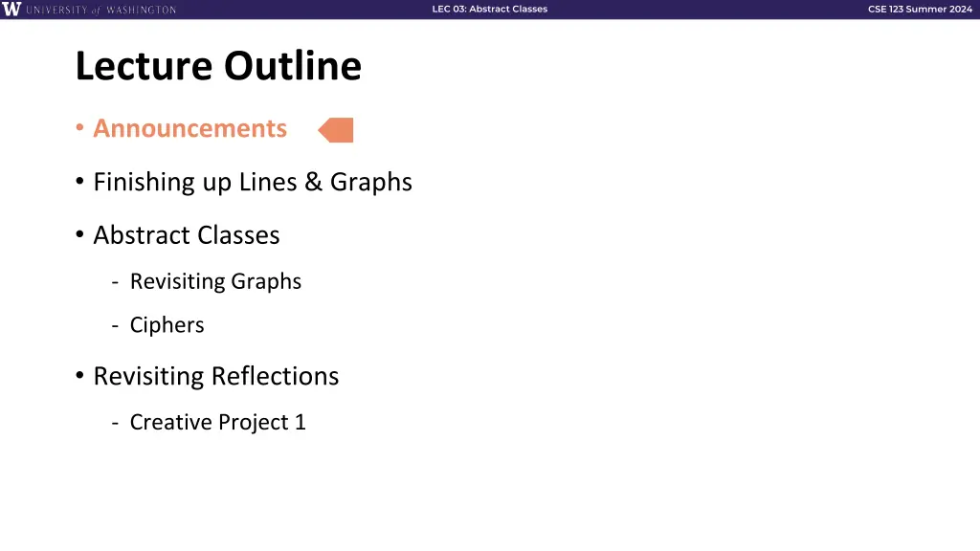Viewport: 980px width, 551px height.
Task: Click the 'Ciphers' sub-bullet
Action: 167,325
